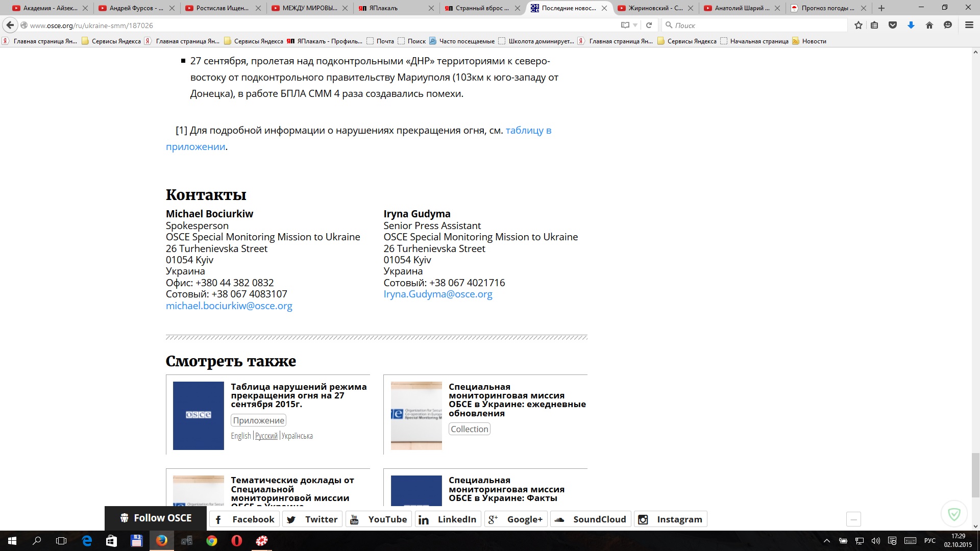Open OSCE SoundCloud page
This screenshot has height=551, width=980.
[x=591, y=519]
